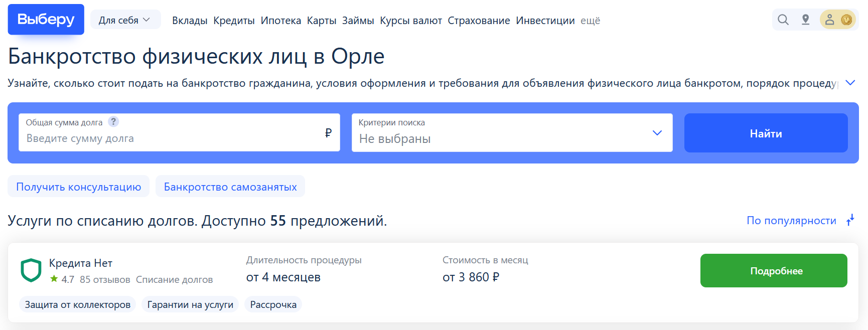Viewport: 868px width, 330px height.
Task: Open the Кредита Нет company name
Action: [x=80, y=263]
